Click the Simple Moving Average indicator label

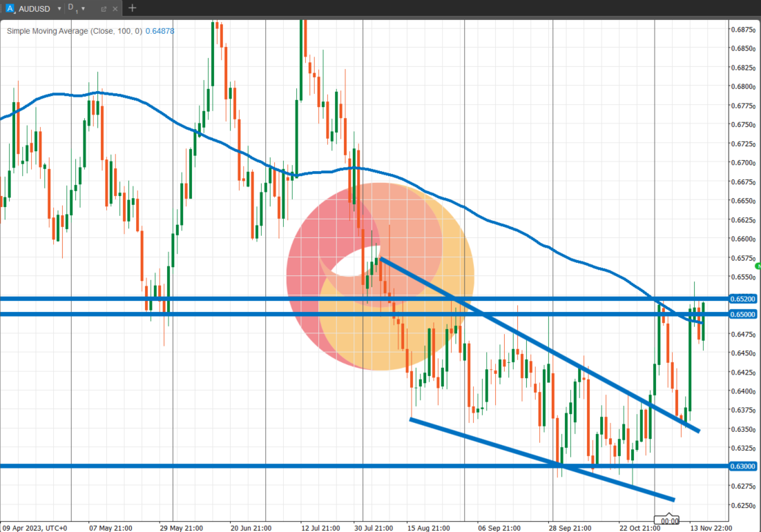click(x=75, y=31)
